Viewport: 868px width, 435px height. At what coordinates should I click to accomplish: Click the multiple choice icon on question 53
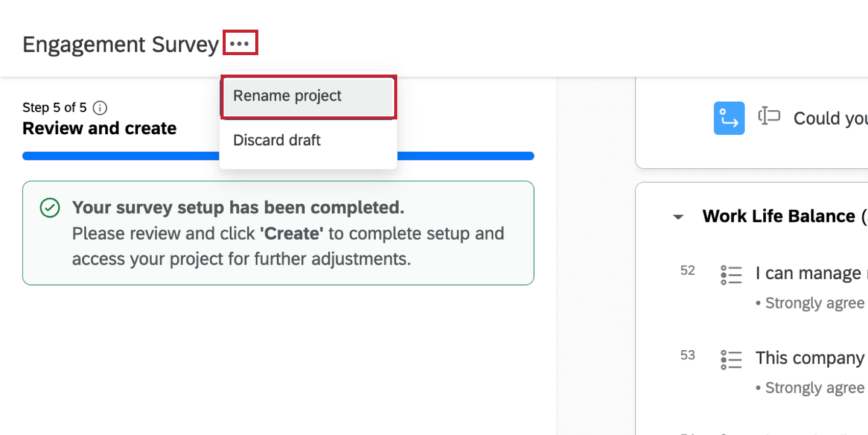(x=730, y=360)
